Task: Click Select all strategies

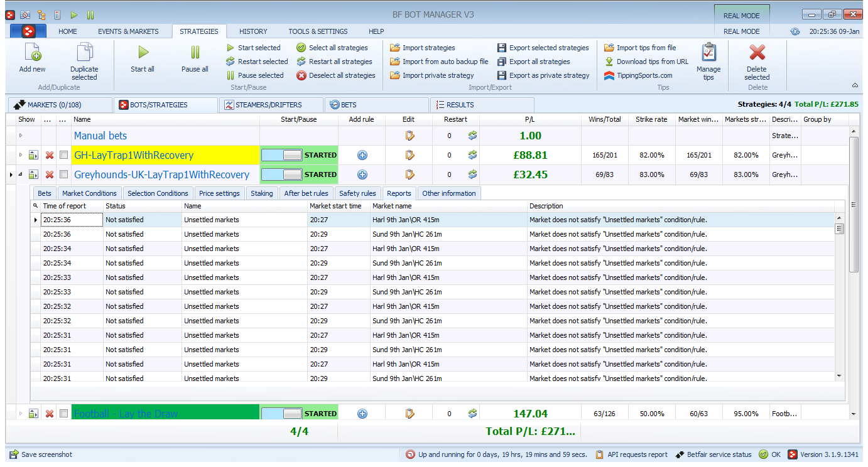Action: pos(332,48)
